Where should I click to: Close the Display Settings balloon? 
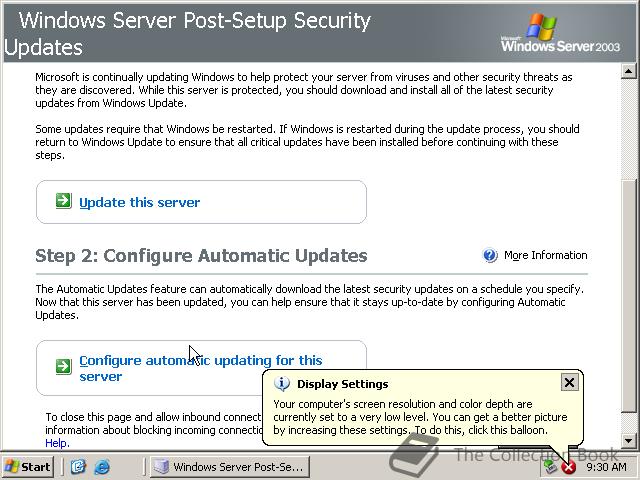[x=569, y=383]
